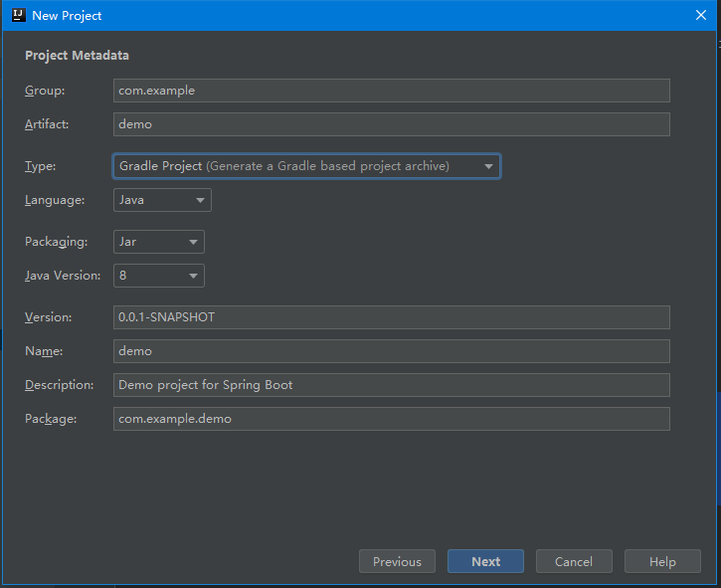Select the Name input field
The width and height of the screenshot is (721, 588).
pyautogui.click(x=391, y=351)
